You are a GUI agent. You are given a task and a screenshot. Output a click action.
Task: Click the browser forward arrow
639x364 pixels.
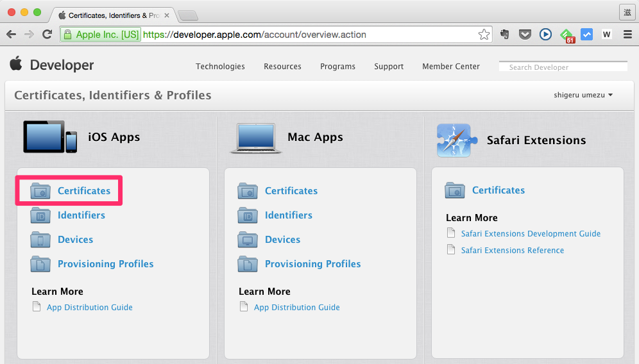point(29,35)
